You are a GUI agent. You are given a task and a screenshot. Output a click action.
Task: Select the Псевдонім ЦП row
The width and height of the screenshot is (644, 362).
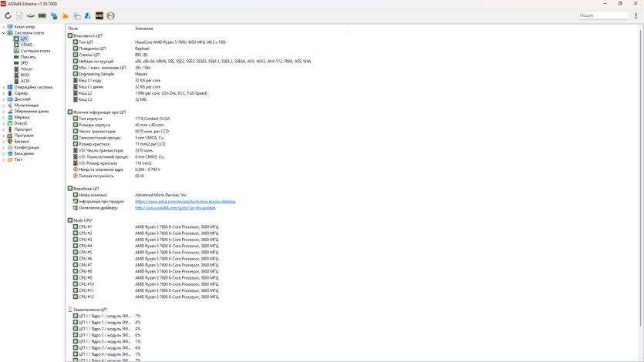(111, 49)
